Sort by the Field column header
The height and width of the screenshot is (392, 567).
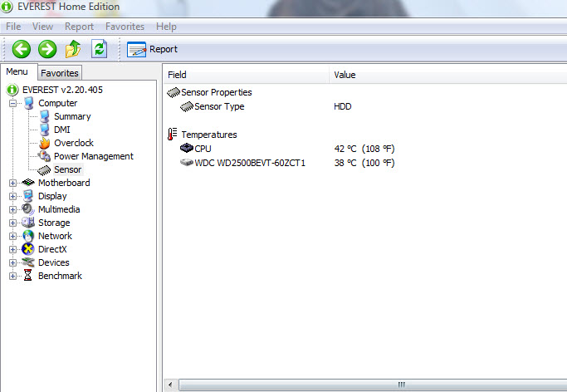click(247, 75)
